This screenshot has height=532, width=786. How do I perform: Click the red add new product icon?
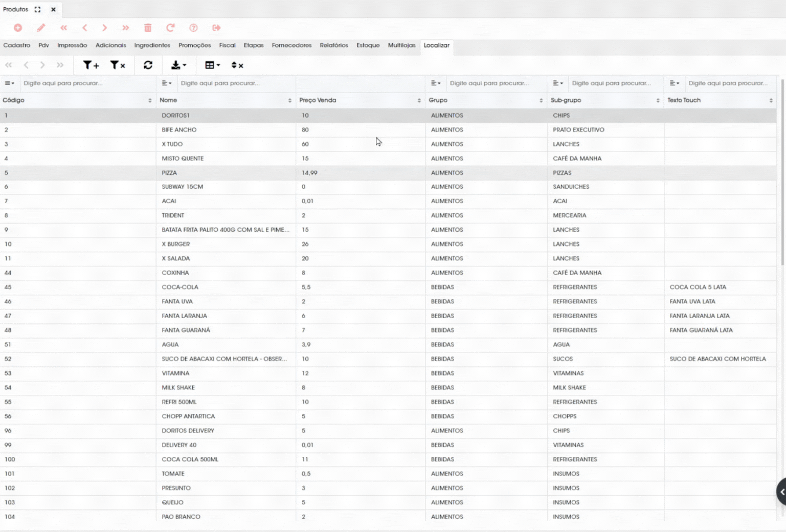coord(18,28)
